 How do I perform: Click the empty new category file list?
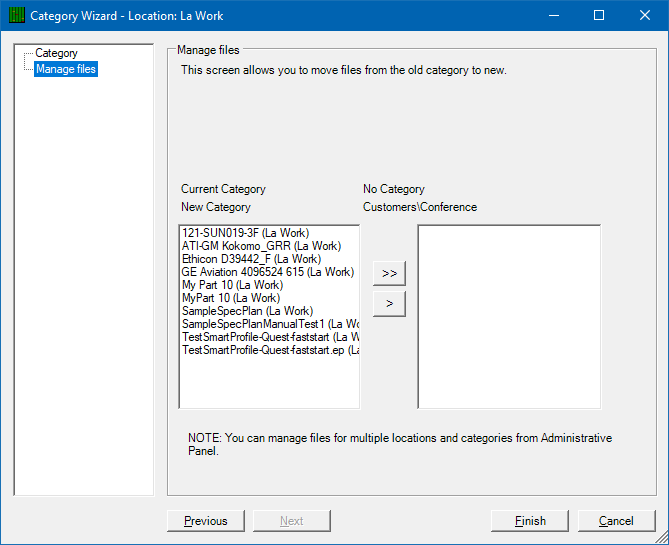509,317
